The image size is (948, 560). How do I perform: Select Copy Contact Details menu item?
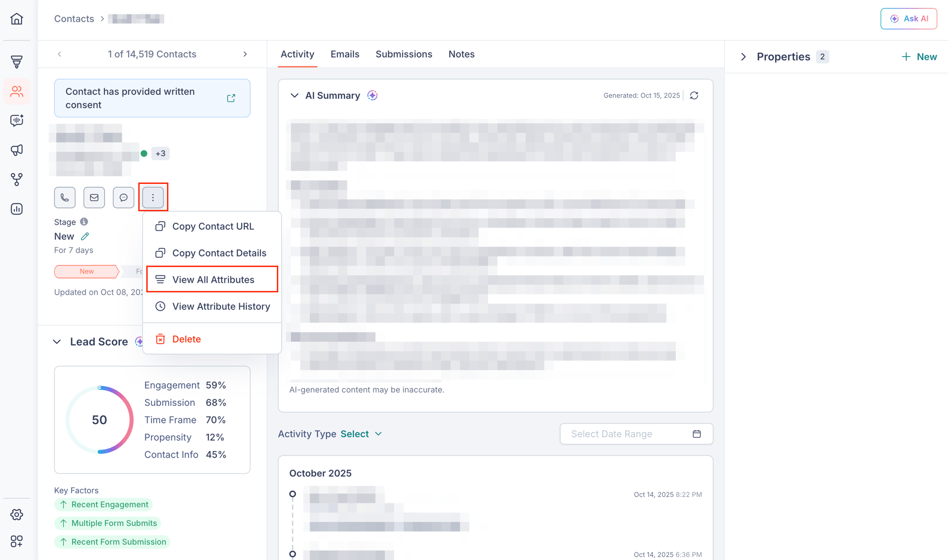(212, 253)
